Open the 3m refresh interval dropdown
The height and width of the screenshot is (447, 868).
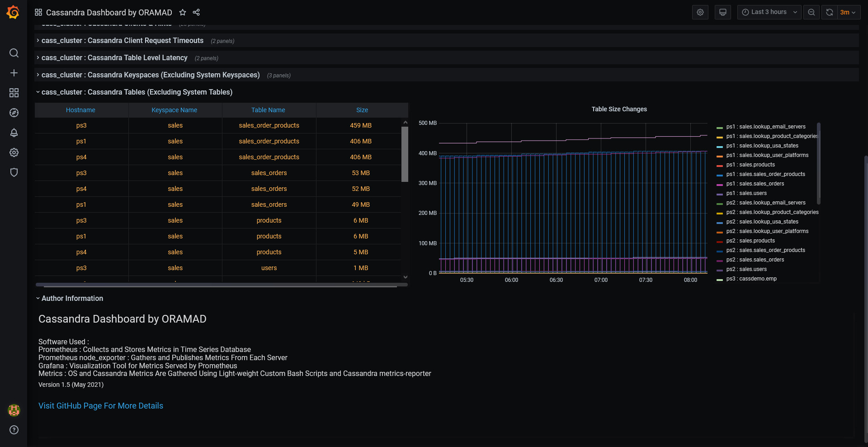coord(848,12)
